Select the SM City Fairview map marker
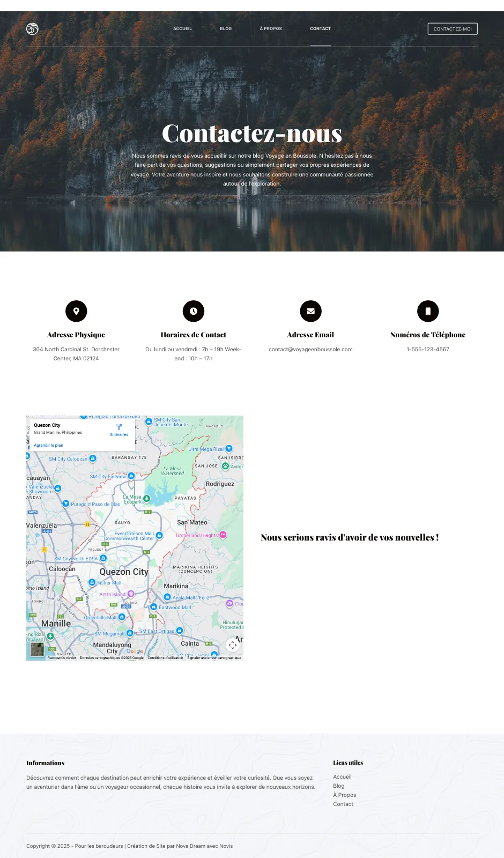504x858 pixels. pyautogui.click(x=131, y=476)
